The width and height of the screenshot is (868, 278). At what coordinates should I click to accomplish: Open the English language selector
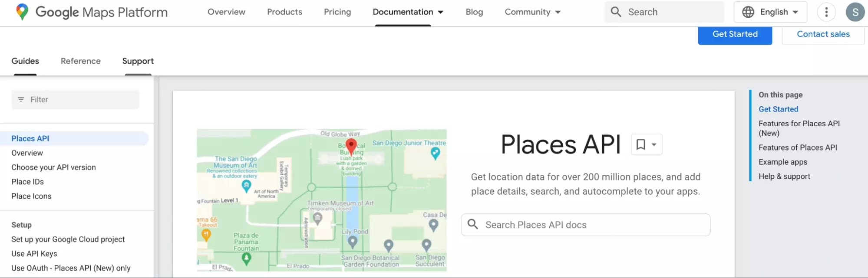(770, 12)
